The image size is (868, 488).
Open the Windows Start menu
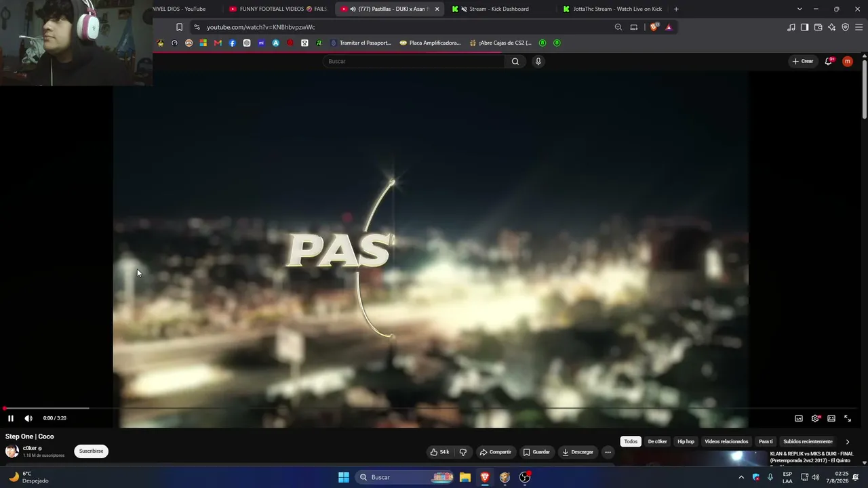344,477
